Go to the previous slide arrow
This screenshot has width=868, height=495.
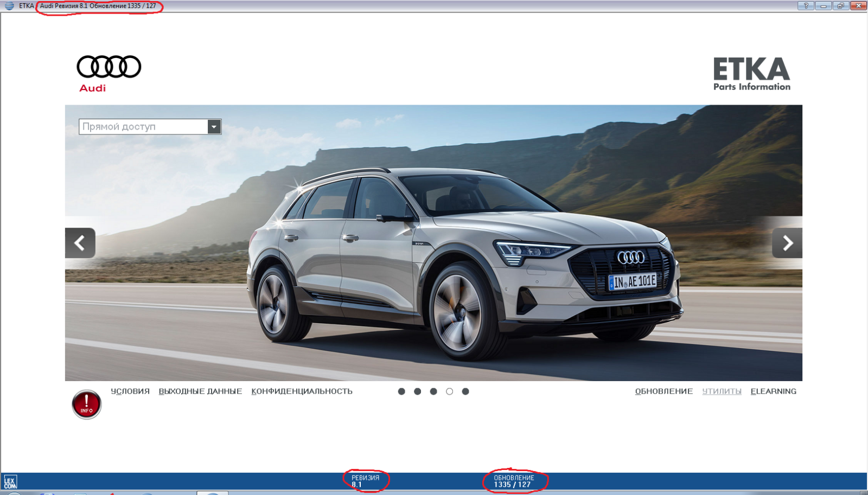coord(80,243)
